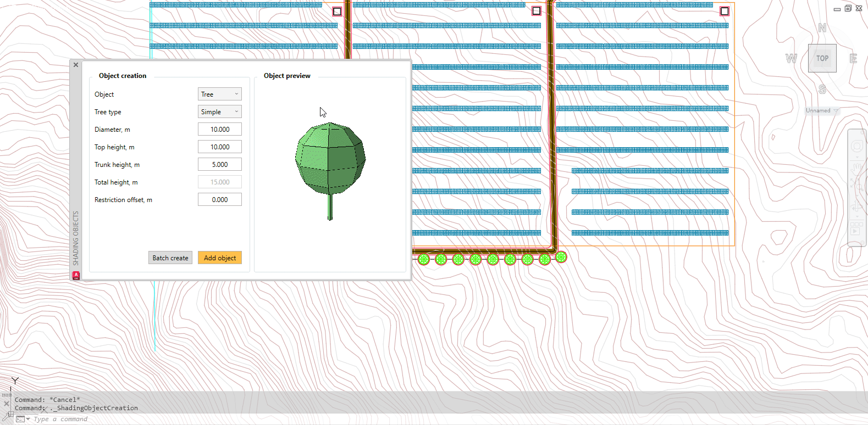This screenshot has width=868, height=425.
Task: Close the Shading Objects palette
Action: click(x=76, y=65)
